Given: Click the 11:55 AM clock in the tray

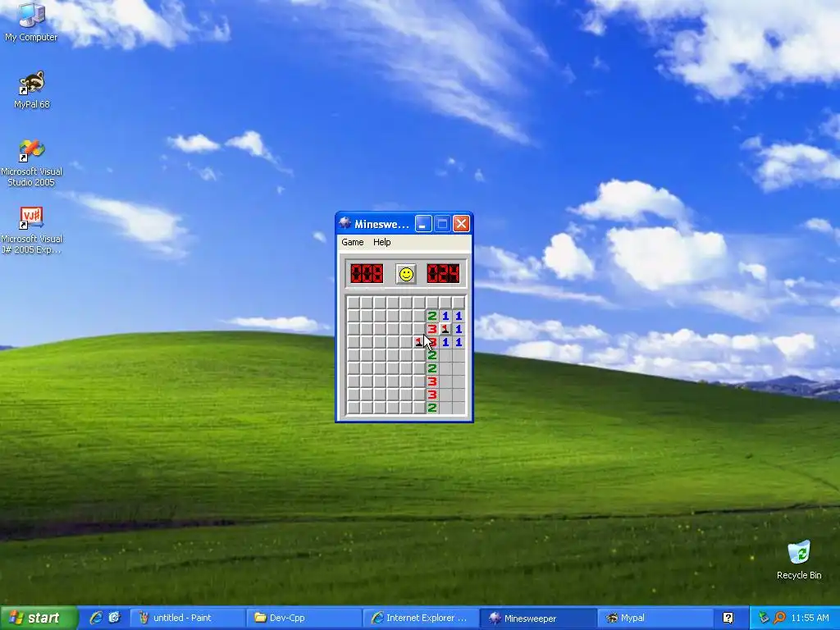Looking at the screenshot, I should tap(810, 618).
